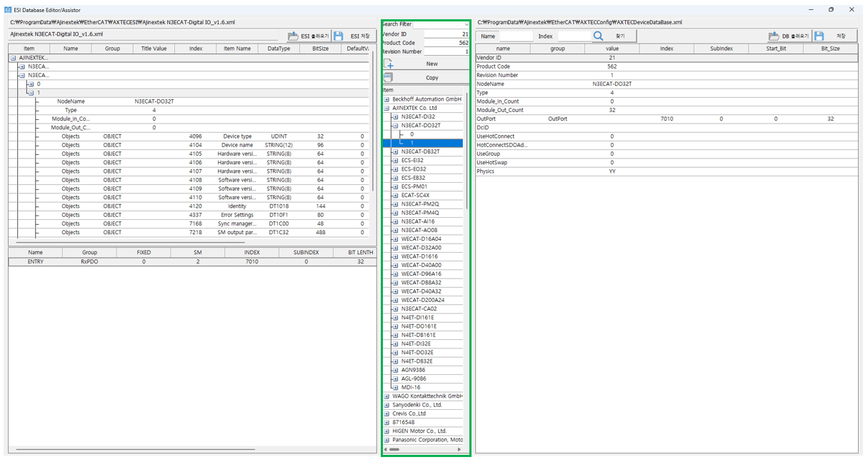Click the Name search input field
Screen dimensions: 868x462
516,36
